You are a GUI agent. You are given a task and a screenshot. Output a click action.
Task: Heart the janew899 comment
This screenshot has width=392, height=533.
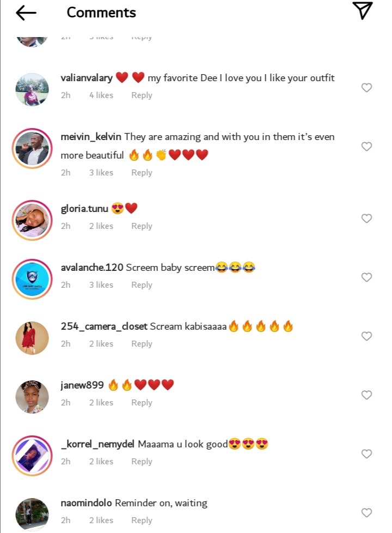(x=366, y=395)
